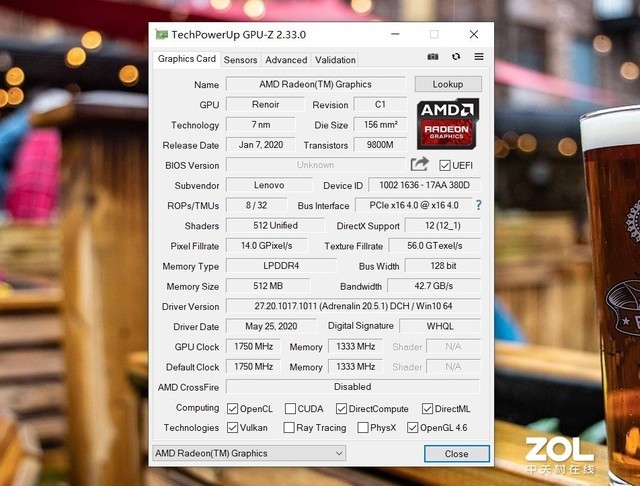This screenshot has width=640, height=486.
Task: Toggle the OpenGL 4.6 checkbox
Action: tap(413, 428)
